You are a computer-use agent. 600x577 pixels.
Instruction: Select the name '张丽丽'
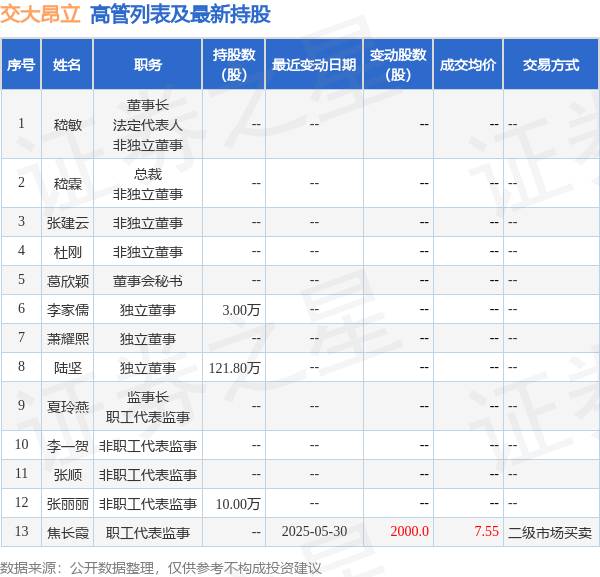[x=68, y=504]
